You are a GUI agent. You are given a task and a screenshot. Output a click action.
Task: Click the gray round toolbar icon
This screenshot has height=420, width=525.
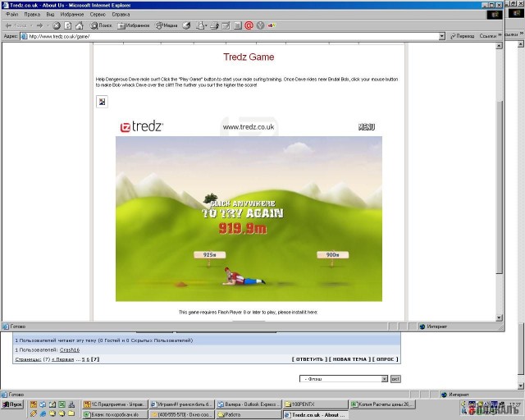pos(261,25)
